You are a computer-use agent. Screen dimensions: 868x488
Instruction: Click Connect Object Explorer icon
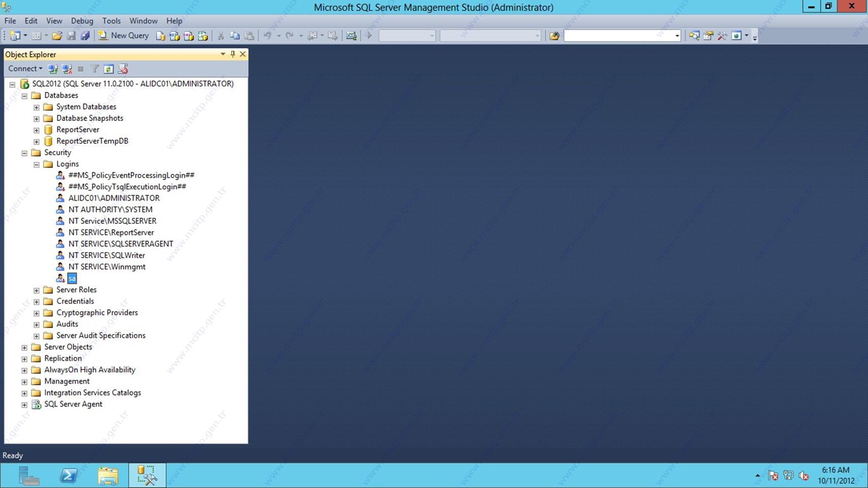[52, 69]
